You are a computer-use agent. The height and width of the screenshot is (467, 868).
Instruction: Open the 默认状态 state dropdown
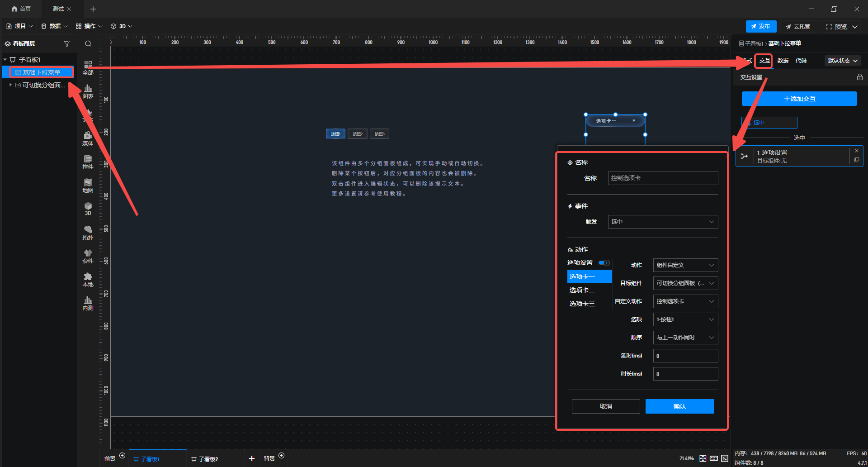(x=842, y=61)
